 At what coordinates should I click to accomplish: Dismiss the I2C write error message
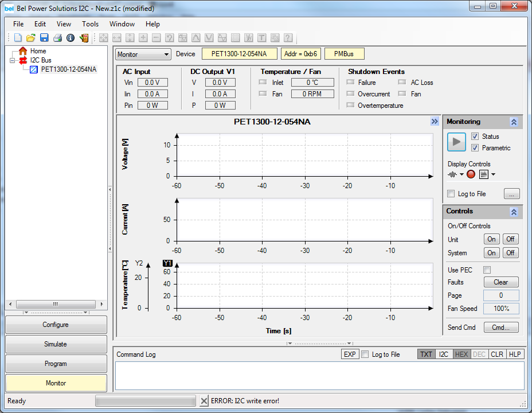click(x=204, y=401)
